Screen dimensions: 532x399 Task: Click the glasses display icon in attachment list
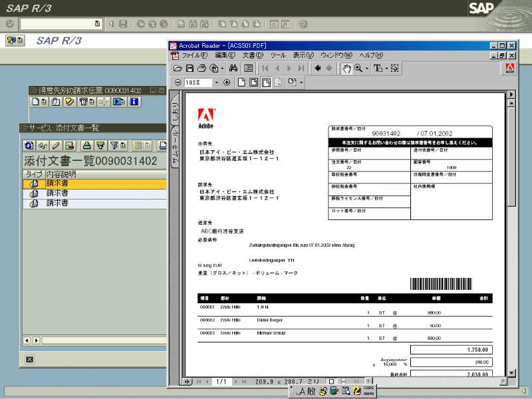click(x=42, y=146)
